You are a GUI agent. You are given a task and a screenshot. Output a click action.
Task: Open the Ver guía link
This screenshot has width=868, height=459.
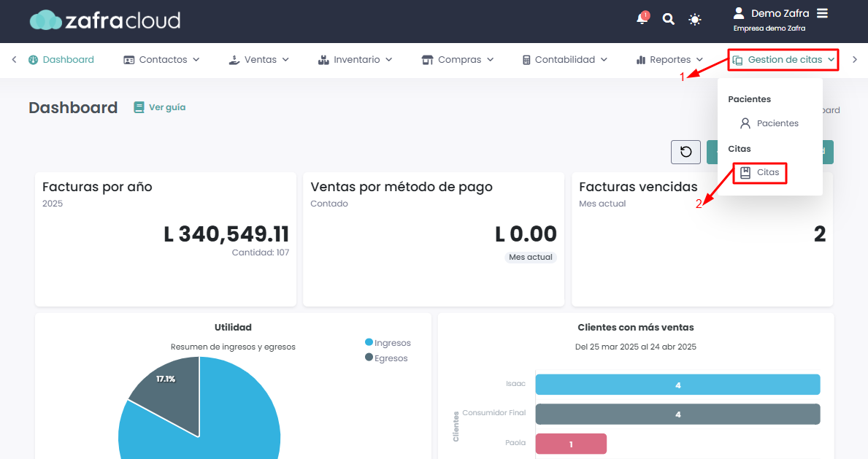click(160, 107)
